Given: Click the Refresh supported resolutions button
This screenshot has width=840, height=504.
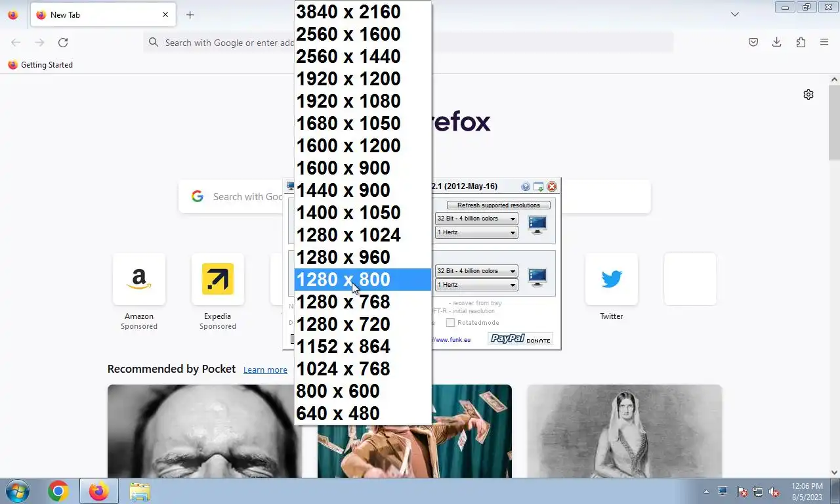Looking at the screenshot, I should point(499,205).
